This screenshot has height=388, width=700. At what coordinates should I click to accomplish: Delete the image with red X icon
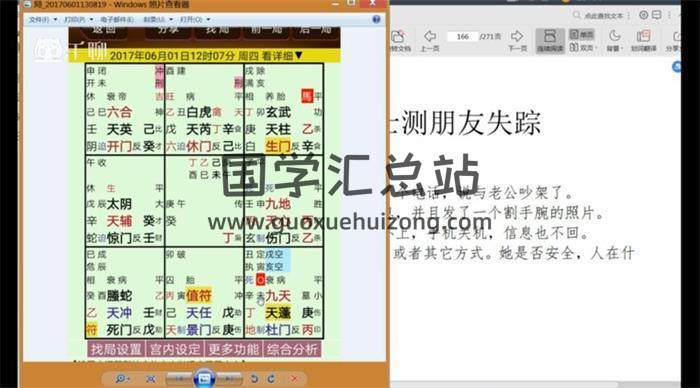tap(294, 379)
